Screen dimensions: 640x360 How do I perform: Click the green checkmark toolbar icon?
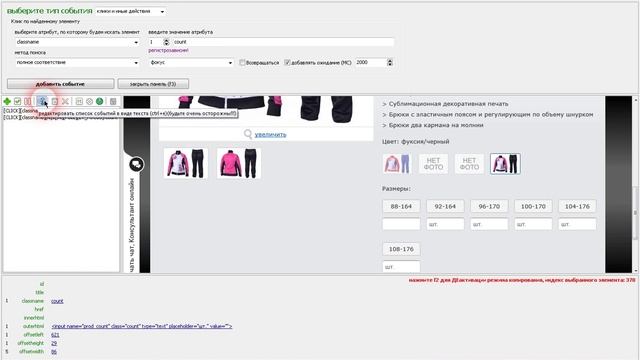click(17, 101)
